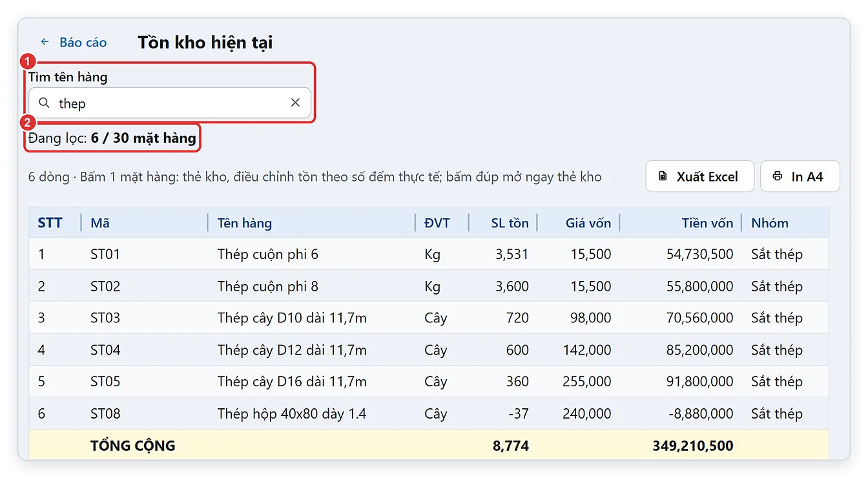
Task: Click total amount 349,210,500
Action: click(x=694, y=445)
